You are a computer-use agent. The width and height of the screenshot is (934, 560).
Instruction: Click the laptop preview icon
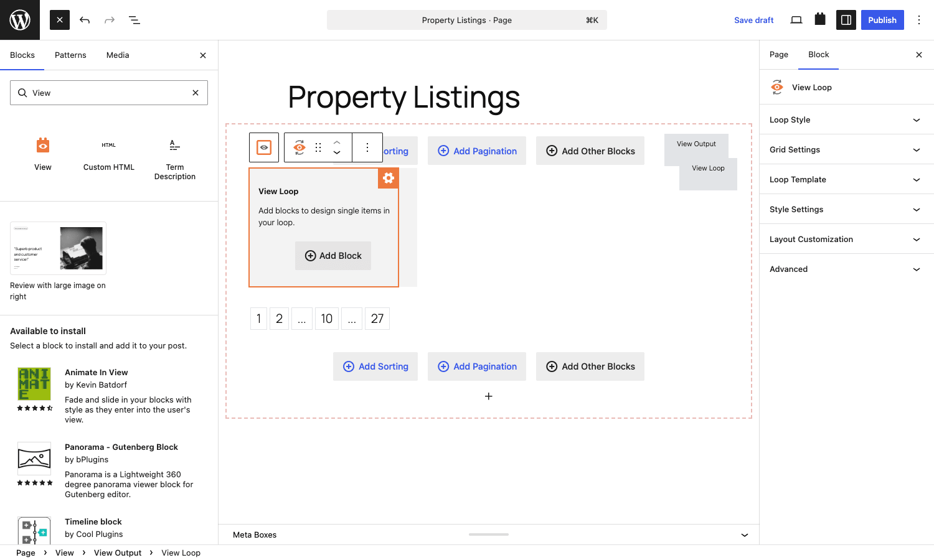click(x=796, y=20)
